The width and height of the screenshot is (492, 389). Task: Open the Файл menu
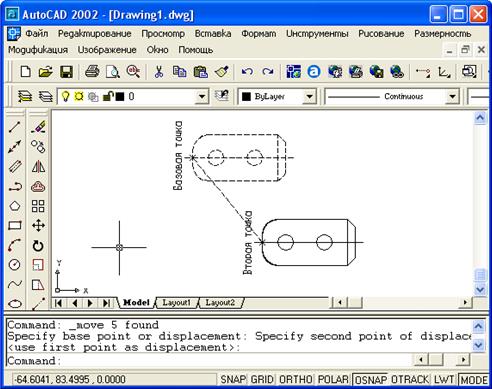point(37,34)
